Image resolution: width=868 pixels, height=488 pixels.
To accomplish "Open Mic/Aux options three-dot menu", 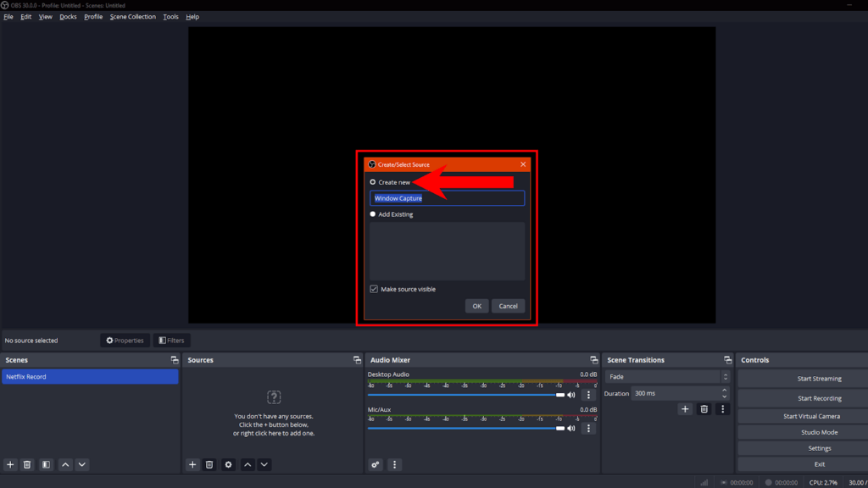I will tap(588, 428).
